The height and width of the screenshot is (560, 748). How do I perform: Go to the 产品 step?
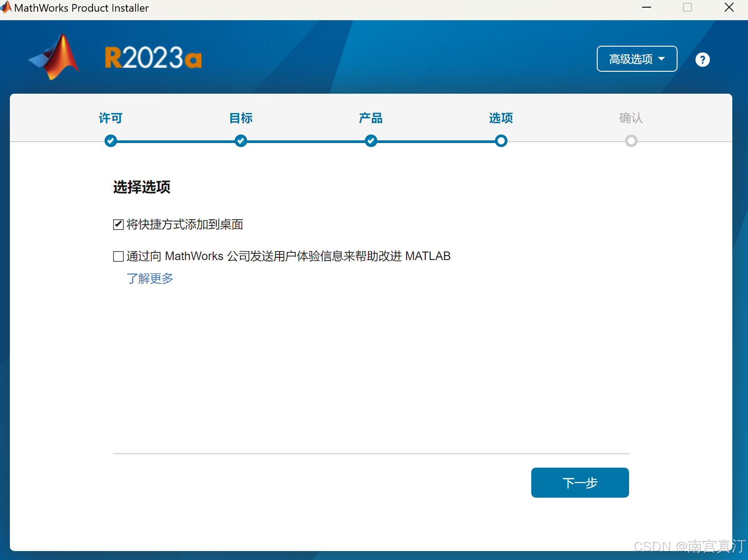click(371, 118)
